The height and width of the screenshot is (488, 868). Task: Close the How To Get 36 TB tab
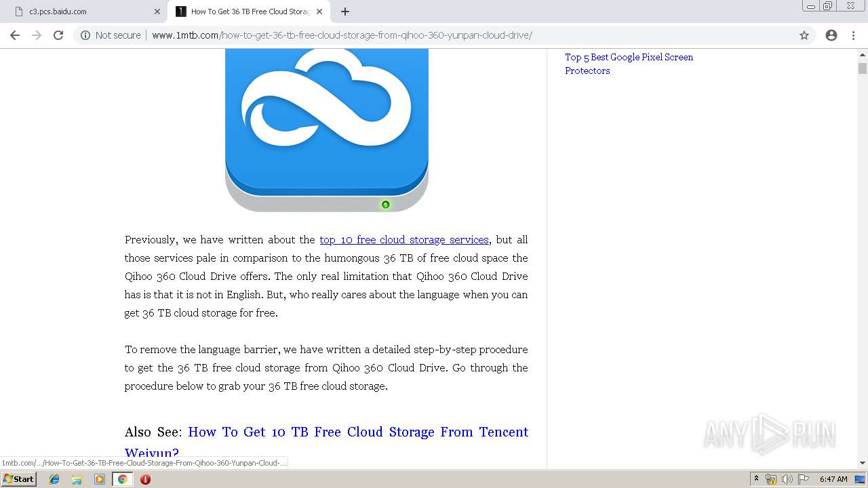[319, 12]
